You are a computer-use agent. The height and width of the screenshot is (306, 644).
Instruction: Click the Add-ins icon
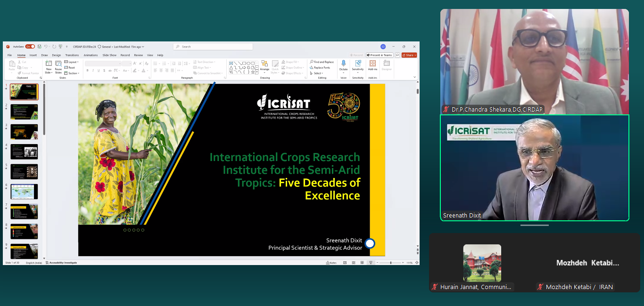pyautogui.click(x=372, y=64)
